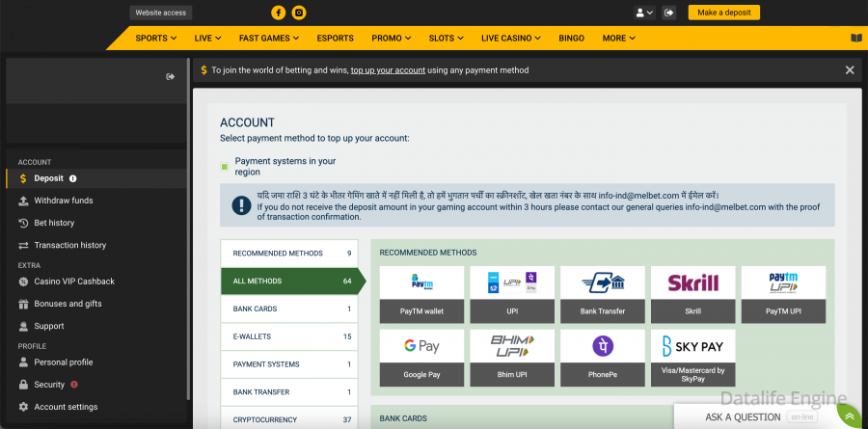Select the E-WALLETS category tab
Screen dimensions: 868x429
(289, 336)
